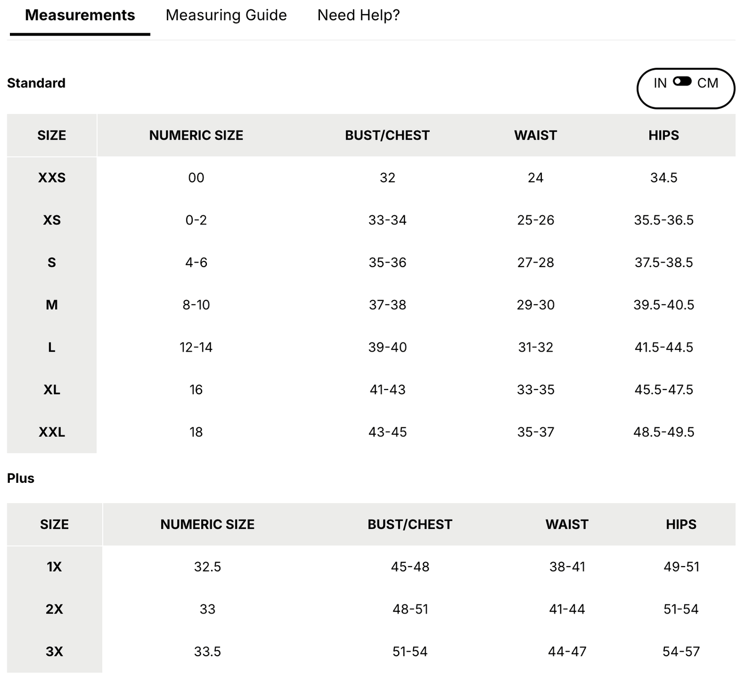Click the XXS size row header
The image size is (753, 700).
tap(52, 178)
